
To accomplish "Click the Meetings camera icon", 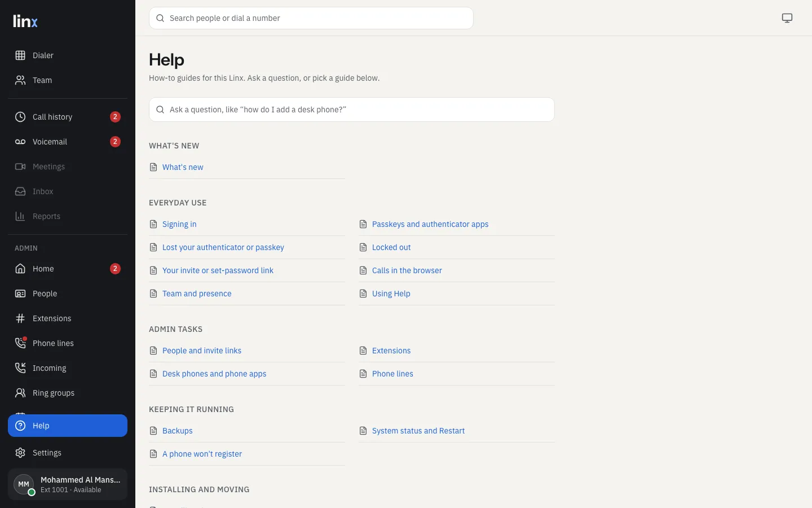I will 20,167.
